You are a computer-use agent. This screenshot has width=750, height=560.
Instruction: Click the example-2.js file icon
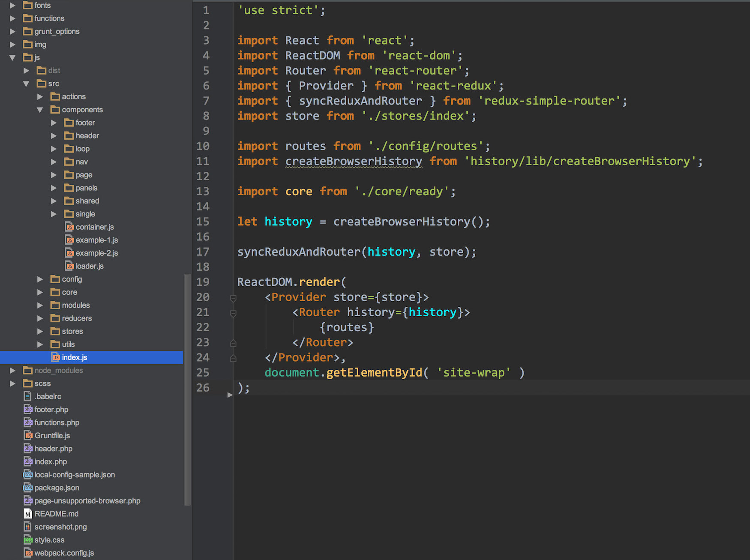[69, 253]
